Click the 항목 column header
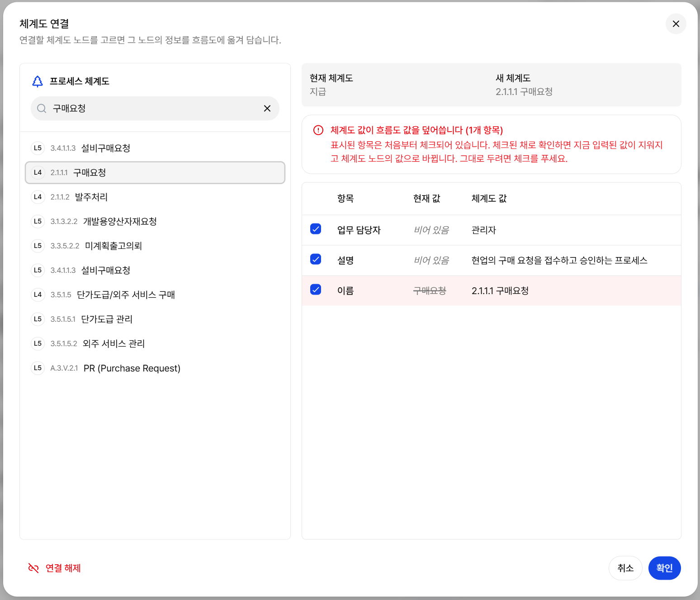 coord(345,198)
